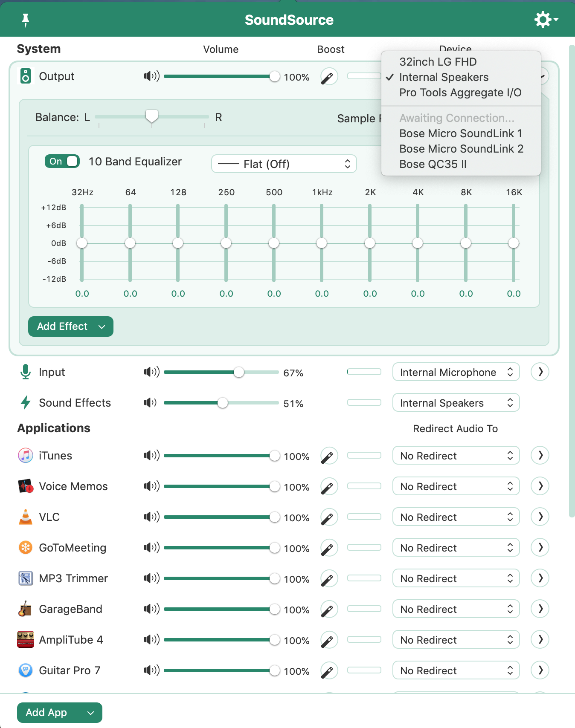
Task: Open the Output boost magic wand
Action: (329, 77)
